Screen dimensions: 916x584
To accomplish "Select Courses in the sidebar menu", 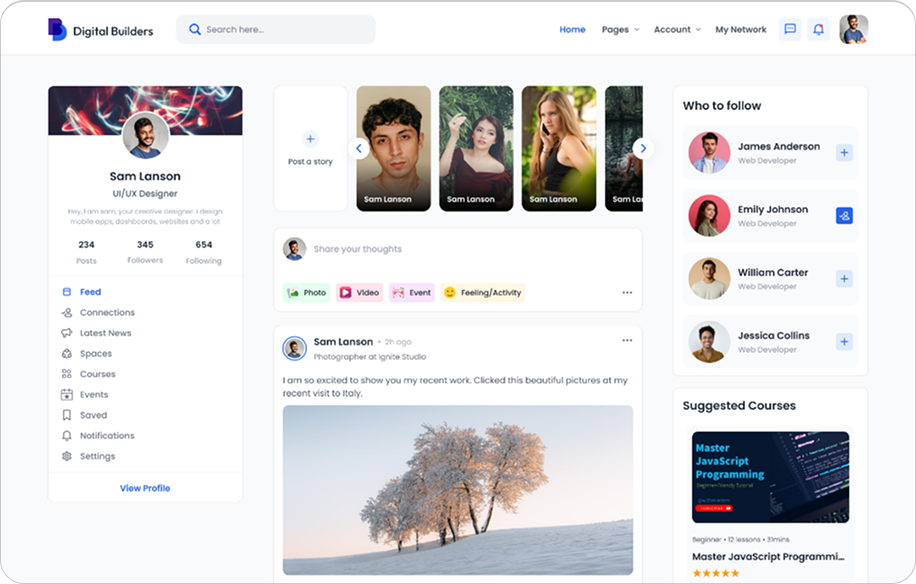I will pyautogui.click(x=98, y=374).
